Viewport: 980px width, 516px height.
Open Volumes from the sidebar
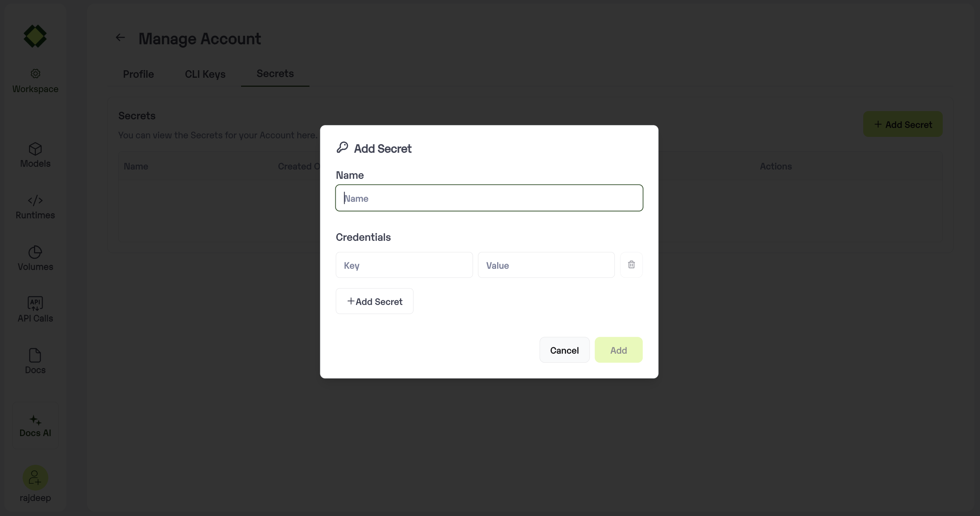click(x=35, y=258)
